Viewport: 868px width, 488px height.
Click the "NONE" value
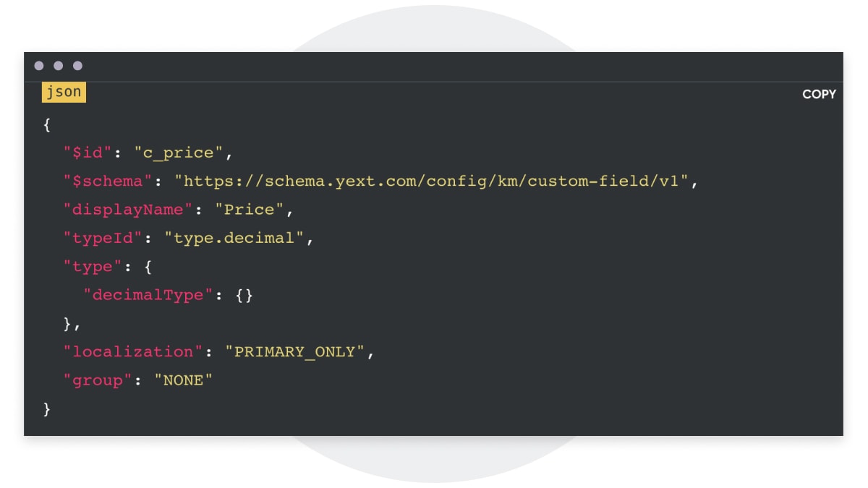click(x=184, y=380)
